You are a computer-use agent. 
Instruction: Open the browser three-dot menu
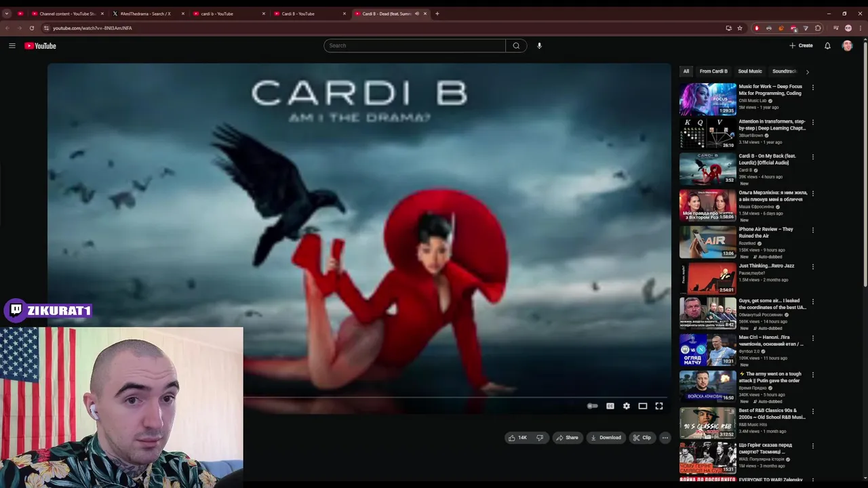(x=861, y=28)
